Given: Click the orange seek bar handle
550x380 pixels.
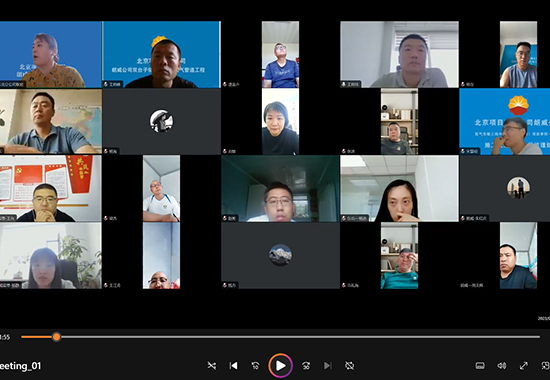Looking at the screenshot, I should [56, 337].
